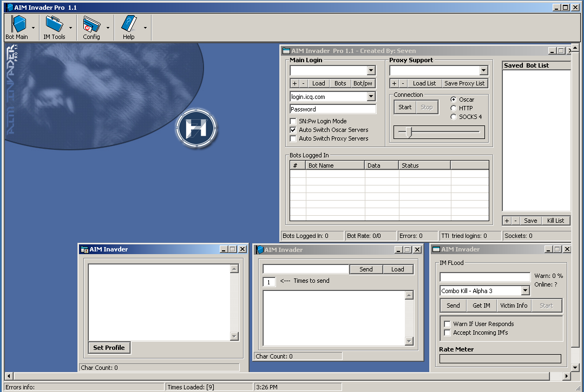Click the Connection speed slider

[409, 132]
